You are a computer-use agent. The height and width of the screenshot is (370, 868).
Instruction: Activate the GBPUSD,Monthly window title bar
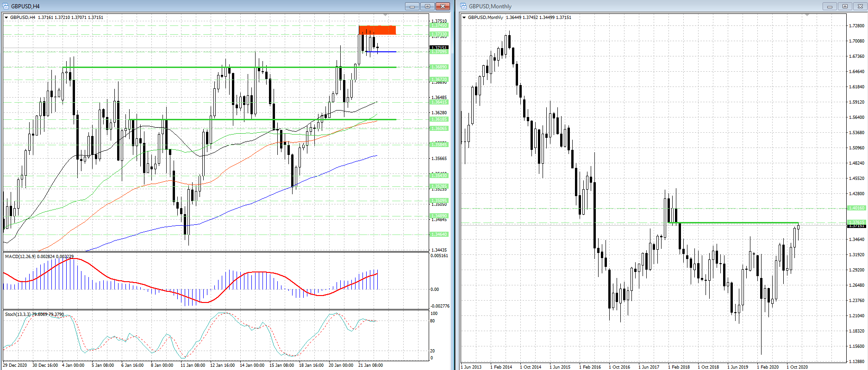click(648, 6)
